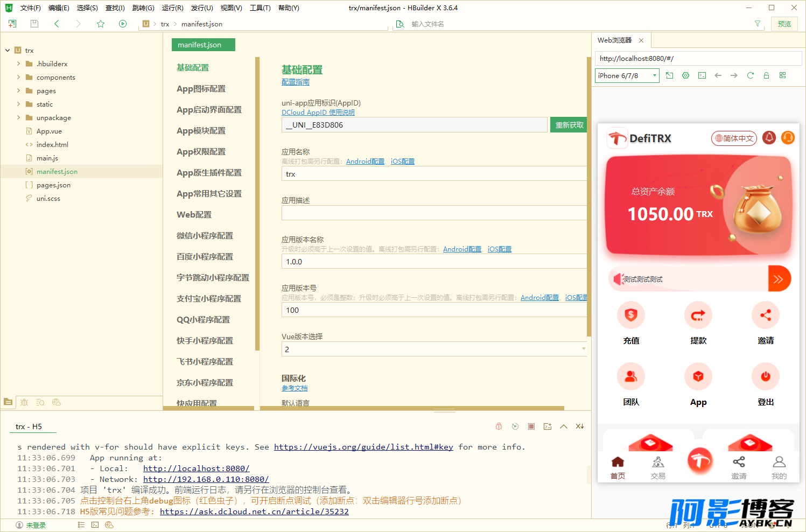Click the run play icon in toolbar
Image resolution: width=806 pixels, height=532 pixels.
coord(123,24)
